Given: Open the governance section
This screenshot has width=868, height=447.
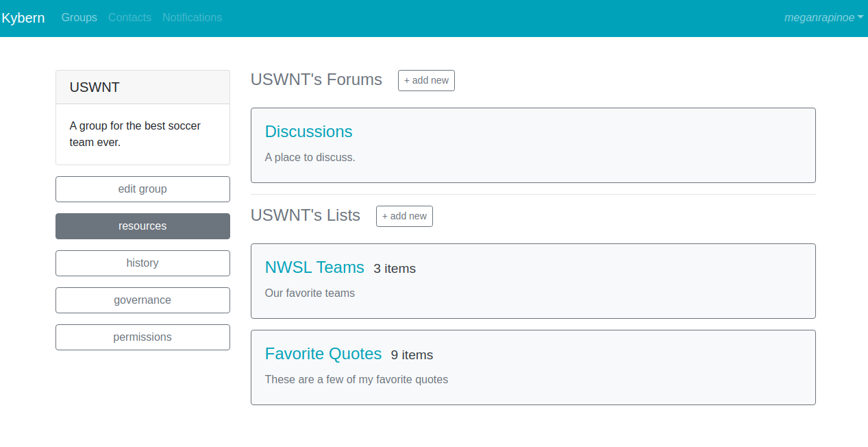Looking at the screenshot, I should point(142,300).
